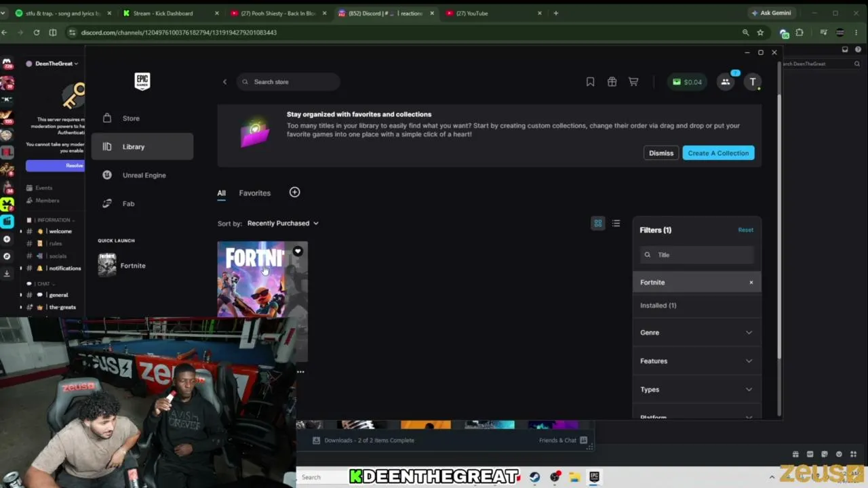Add a new collection with plus icon

(294, 192)
